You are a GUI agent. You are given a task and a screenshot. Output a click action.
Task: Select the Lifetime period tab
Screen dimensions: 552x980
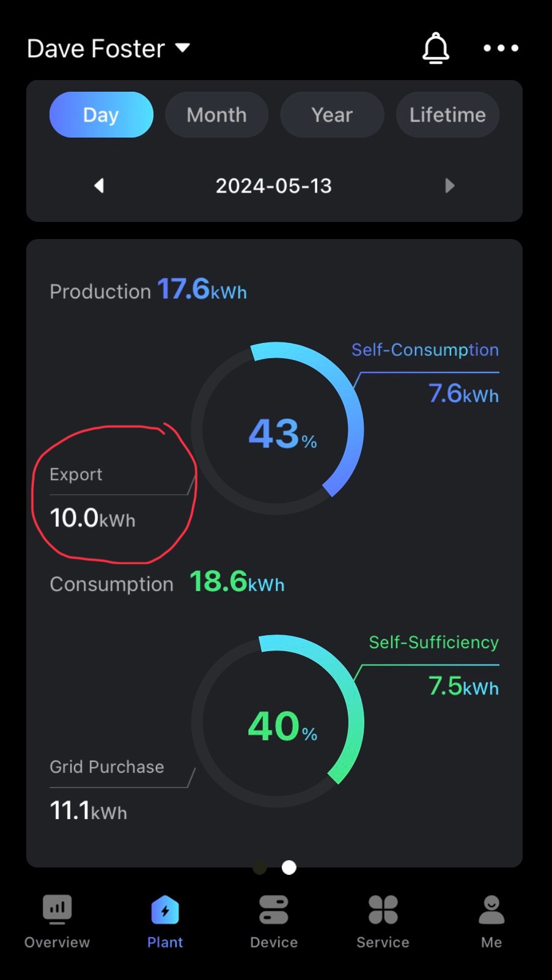447,115
